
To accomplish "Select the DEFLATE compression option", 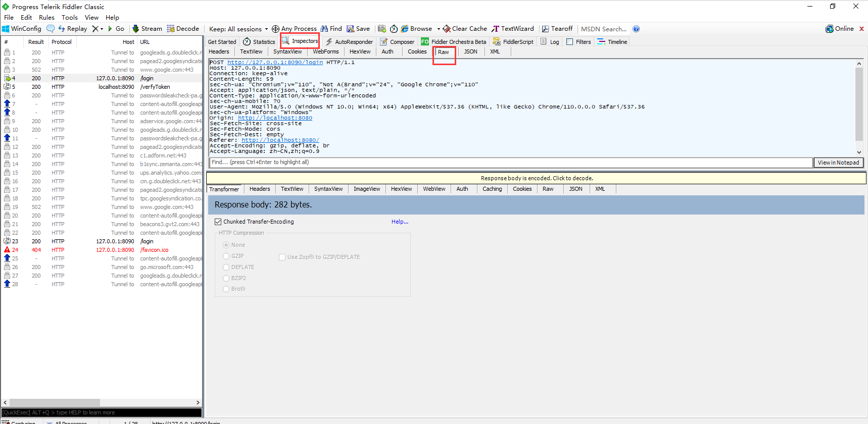I will [x=226, y=267].
